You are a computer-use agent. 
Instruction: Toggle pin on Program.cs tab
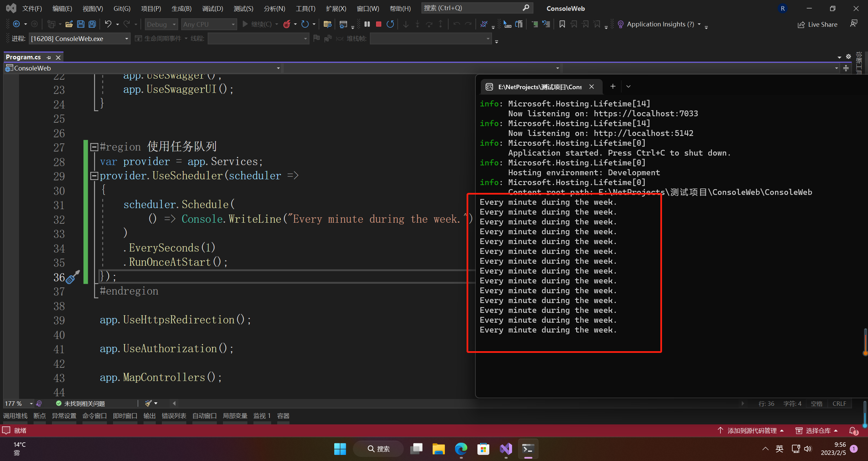(49, 57)
